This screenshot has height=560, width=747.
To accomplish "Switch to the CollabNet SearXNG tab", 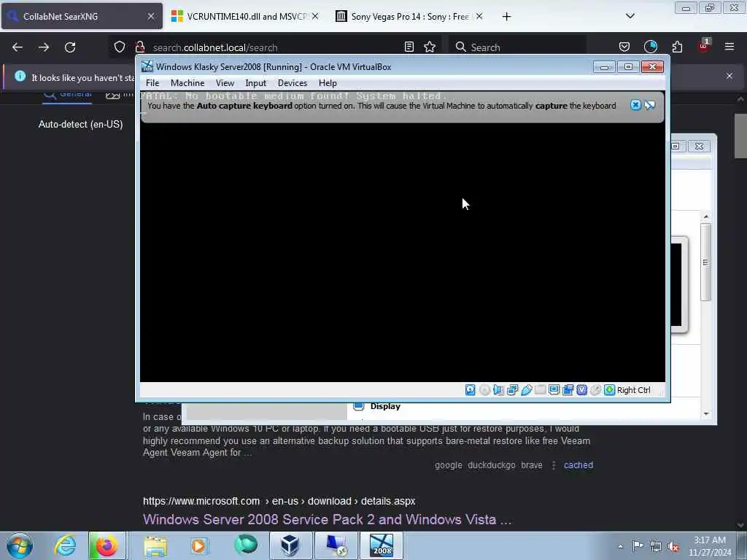I will 82,16.
